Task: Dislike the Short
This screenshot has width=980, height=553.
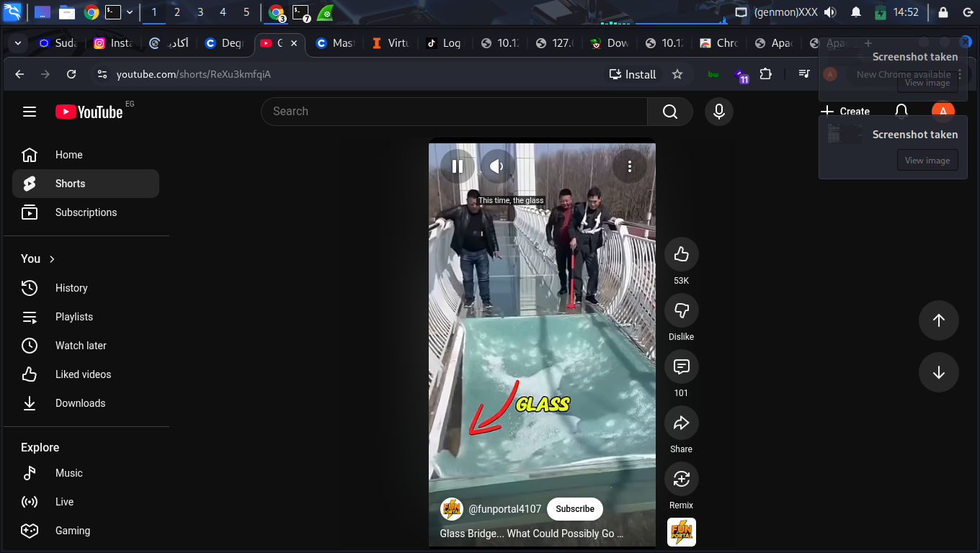Action: click(x=682, y=310)
